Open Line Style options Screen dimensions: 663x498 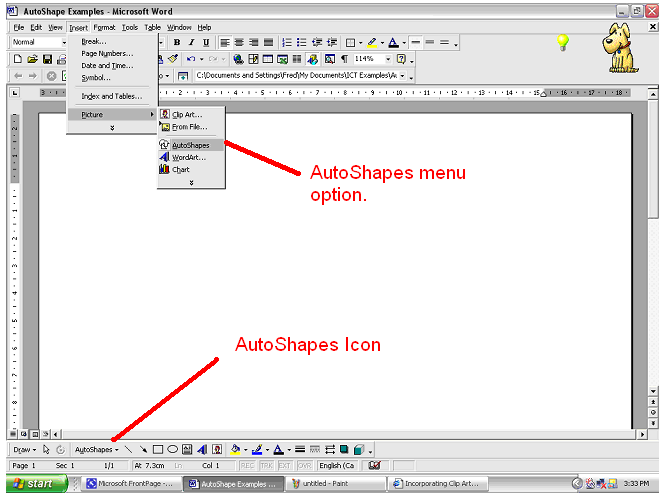300,449
